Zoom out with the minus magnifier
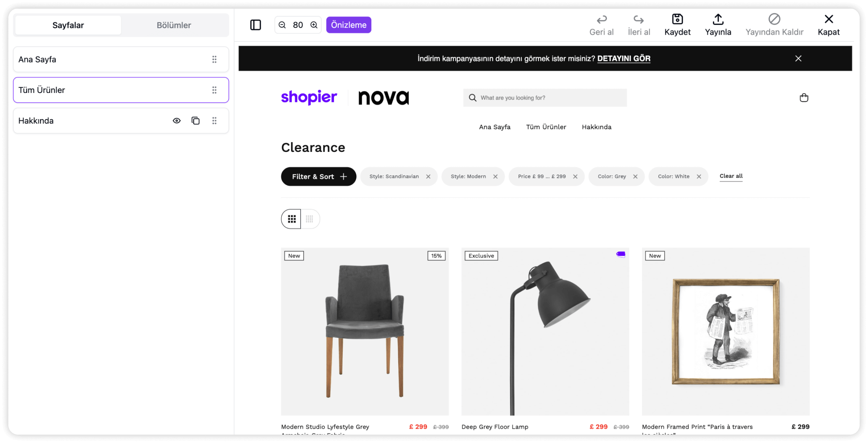This screenshot has height=443, width=868. pos(282,25)
